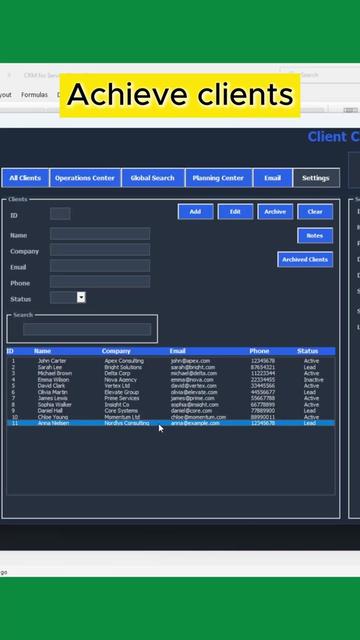The width and height of the screenshot is (360, 640).
Task: Click the Add client button
Action: pyautogui.click(x=196, y=211)
